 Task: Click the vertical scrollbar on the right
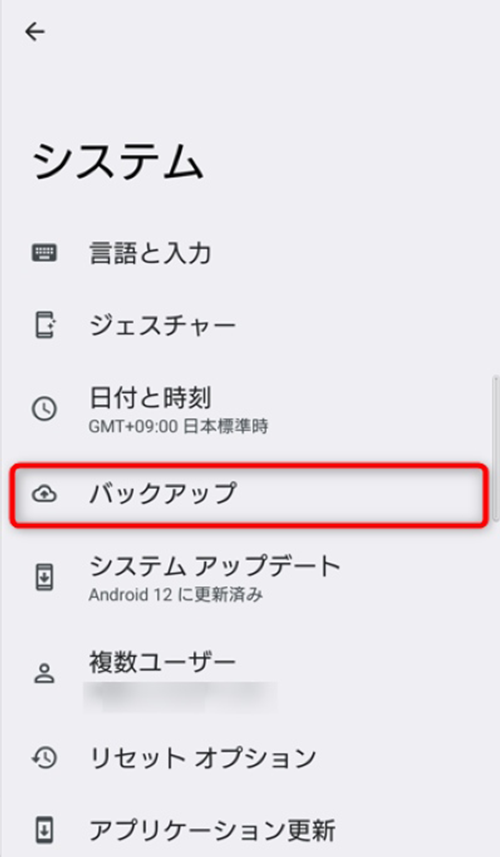[496, 447]
